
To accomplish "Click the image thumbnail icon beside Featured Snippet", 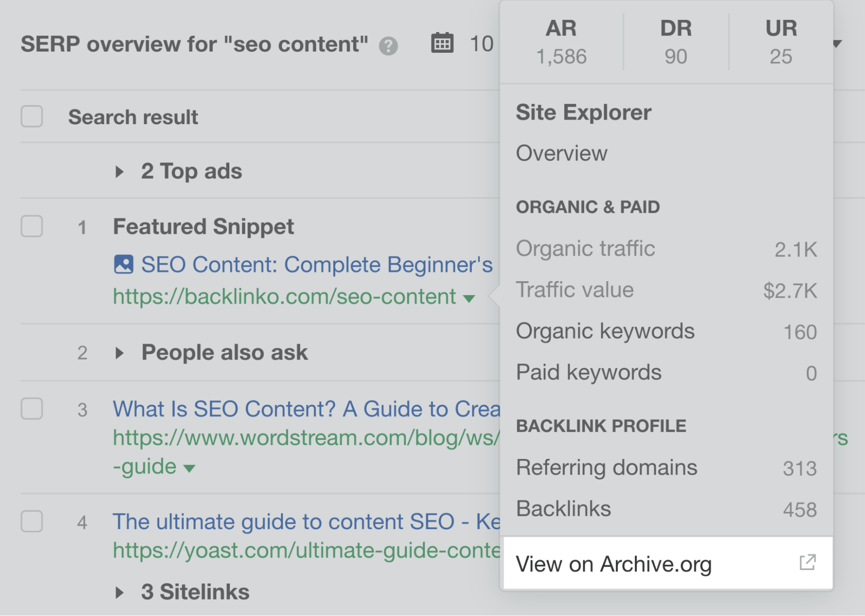I will tap(123, 264).
